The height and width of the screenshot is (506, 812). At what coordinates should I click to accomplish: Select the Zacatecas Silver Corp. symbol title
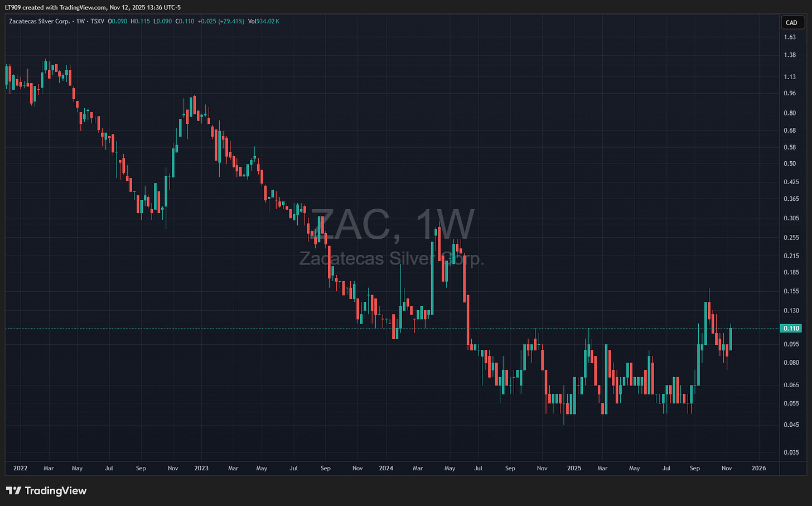39,21
